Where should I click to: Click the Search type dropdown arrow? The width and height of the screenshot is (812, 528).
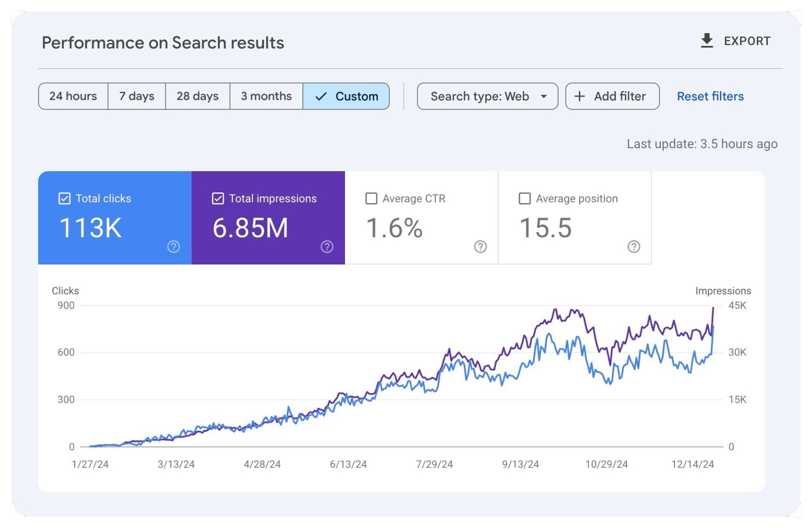(x=543, y=97)
